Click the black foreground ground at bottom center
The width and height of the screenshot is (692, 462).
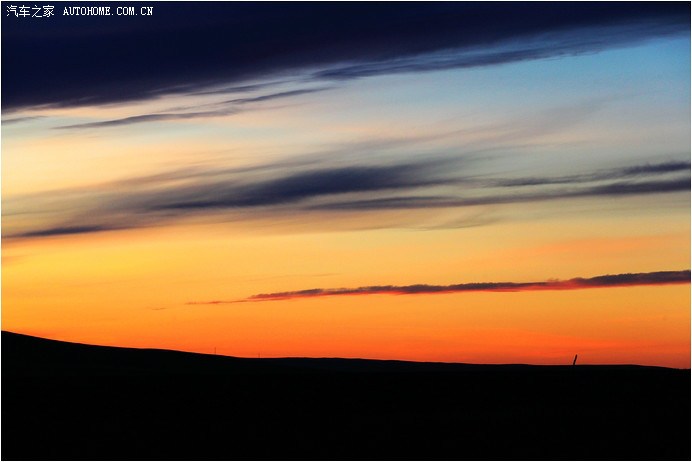[346, 420]
